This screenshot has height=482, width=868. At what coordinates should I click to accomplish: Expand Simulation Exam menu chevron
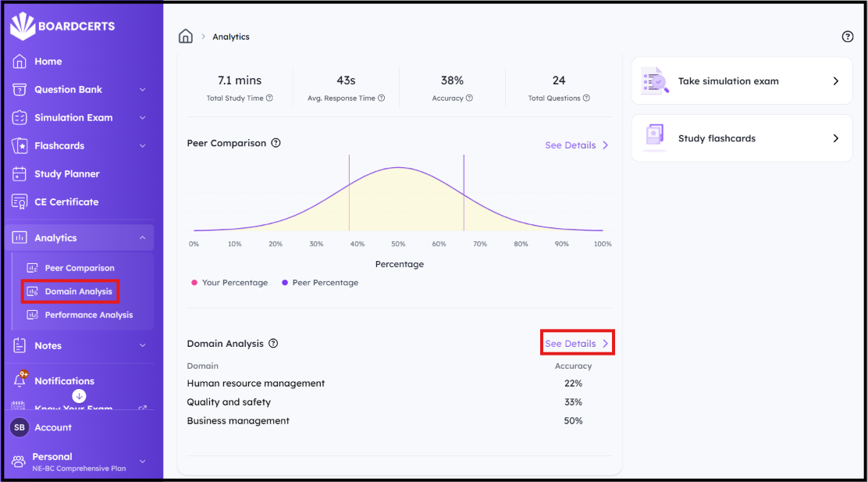[x=142, y=118]
